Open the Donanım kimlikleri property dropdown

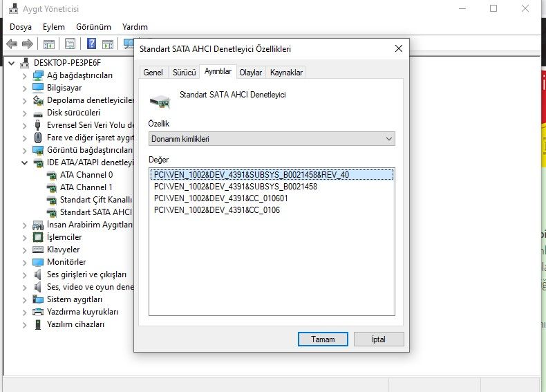(x=272, y=139)
